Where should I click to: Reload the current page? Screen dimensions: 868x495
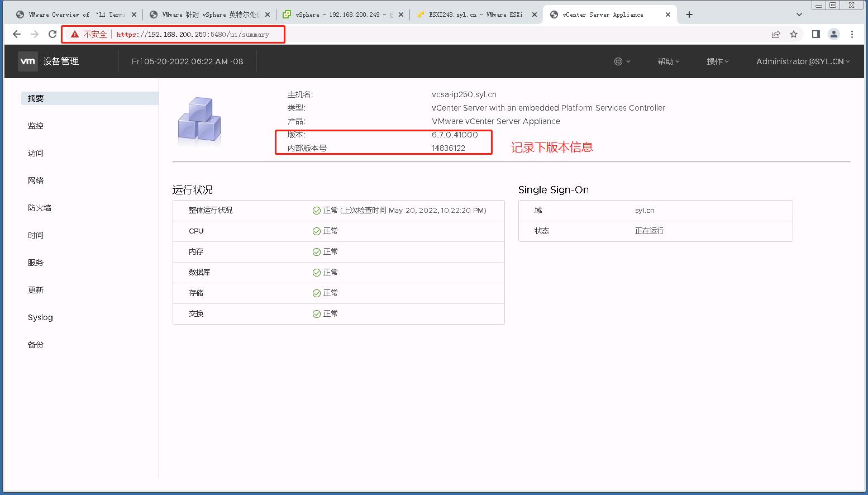[53, 34]
